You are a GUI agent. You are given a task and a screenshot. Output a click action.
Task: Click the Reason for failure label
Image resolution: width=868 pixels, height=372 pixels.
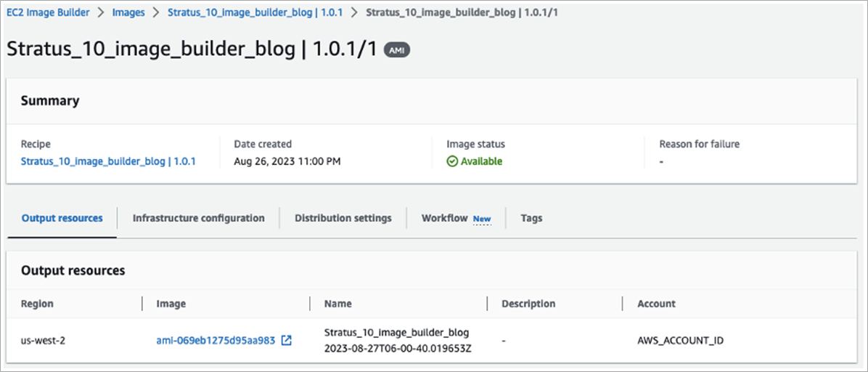tap(699, 144)
